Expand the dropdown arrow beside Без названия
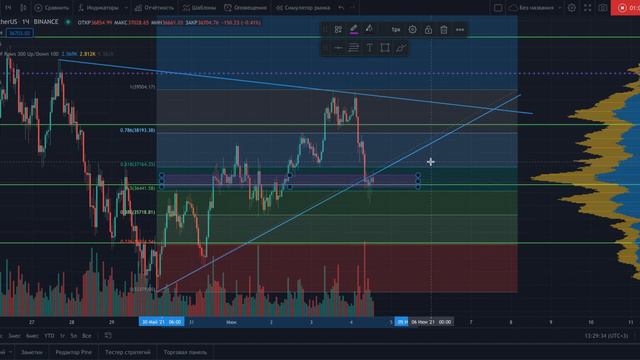The height and width of the screenshot is (360, 640). click(560, 8)
